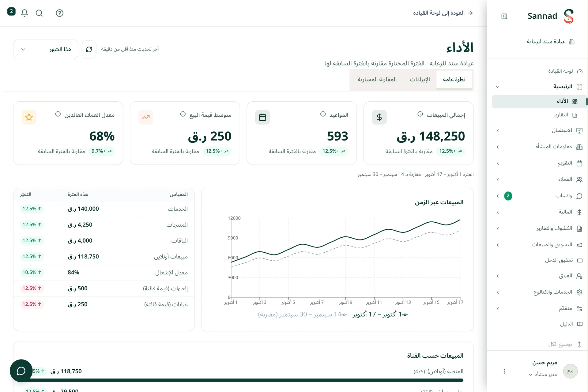The height and width of the screenshot is (392, 588).
Task: Click info icon next to إجمالي المبيعات
Action: pos(420,114)
